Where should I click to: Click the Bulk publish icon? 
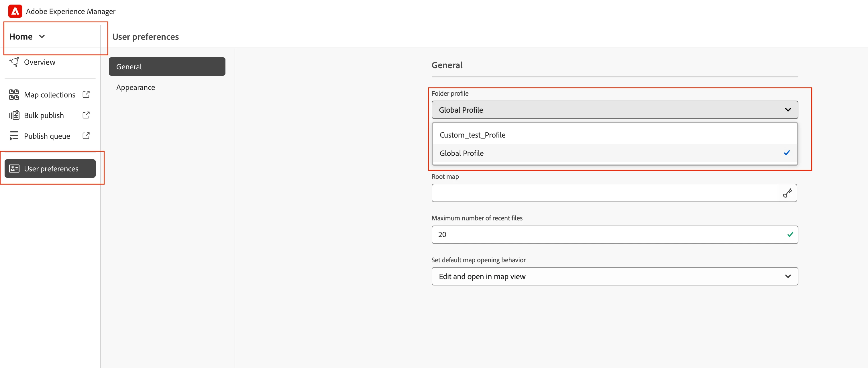14,115
